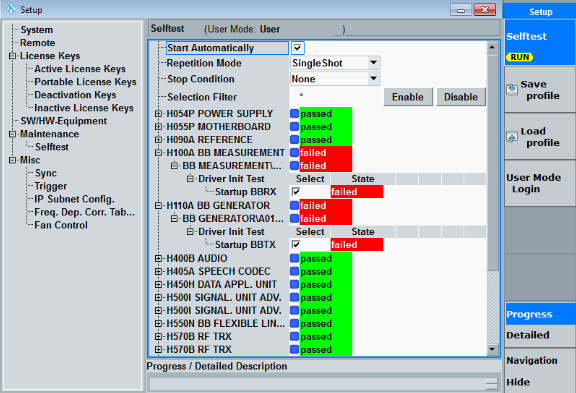Open the Stop Condition dropdown
Screen dimensions: 576x393
tap(374, 78)
